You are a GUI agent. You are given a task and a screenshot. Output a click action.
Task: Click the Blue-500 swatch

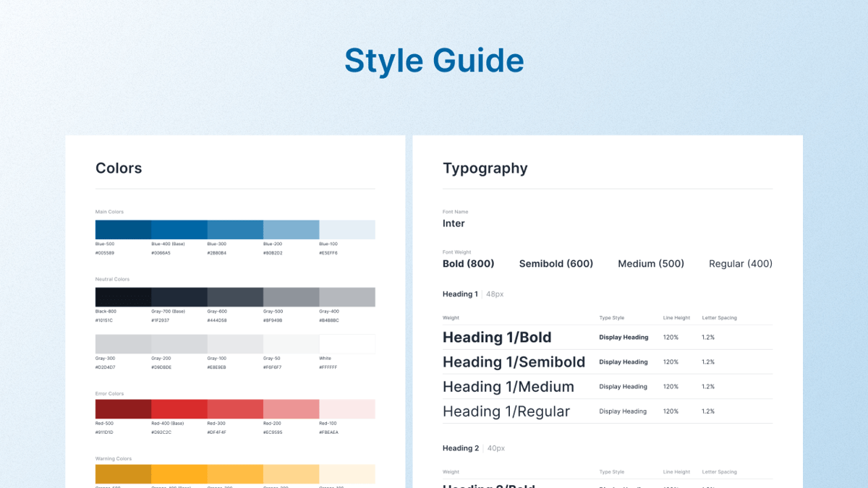[x=123, y=228]
